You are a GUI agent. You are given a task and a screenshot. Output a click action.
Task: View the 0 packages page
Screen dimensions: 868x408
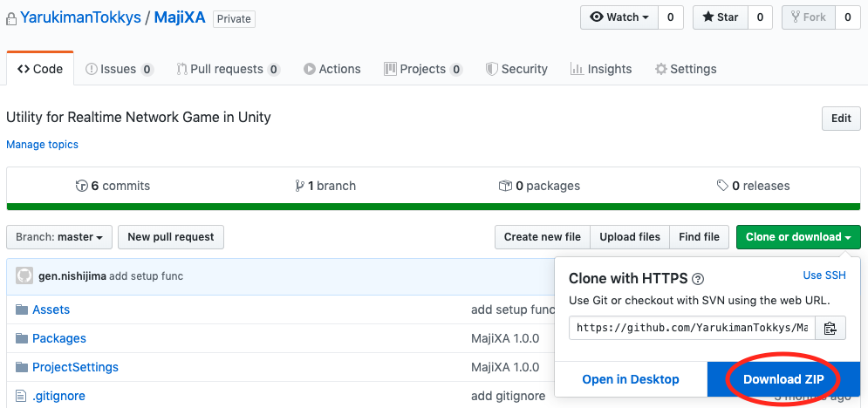coord(539,186)
